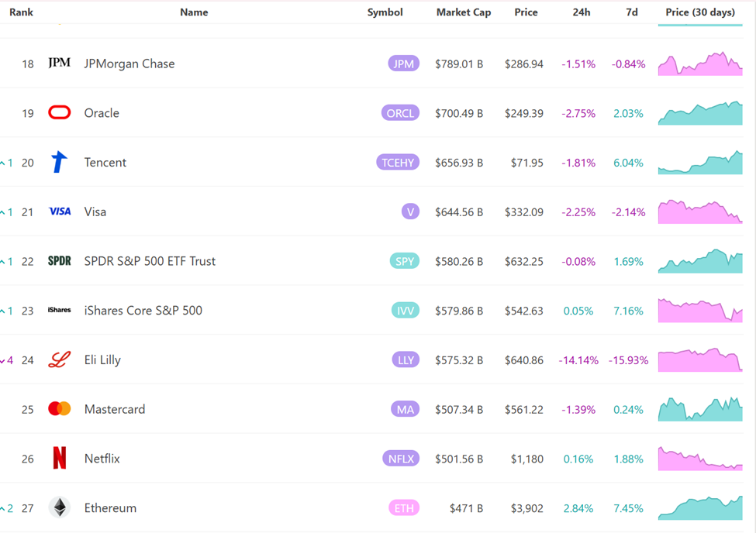Sort the table by Rank header
756x533 pixels.
coord(21,12)
